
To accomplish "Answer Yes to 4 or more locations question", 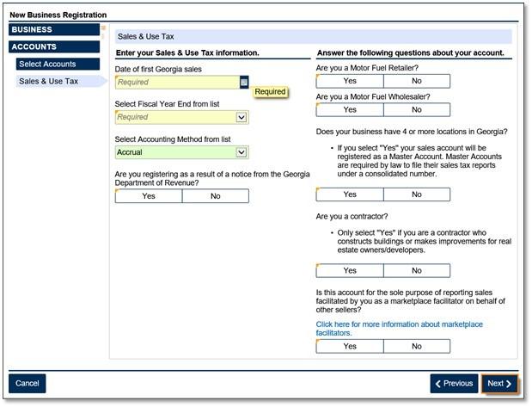I will (350, 194).
